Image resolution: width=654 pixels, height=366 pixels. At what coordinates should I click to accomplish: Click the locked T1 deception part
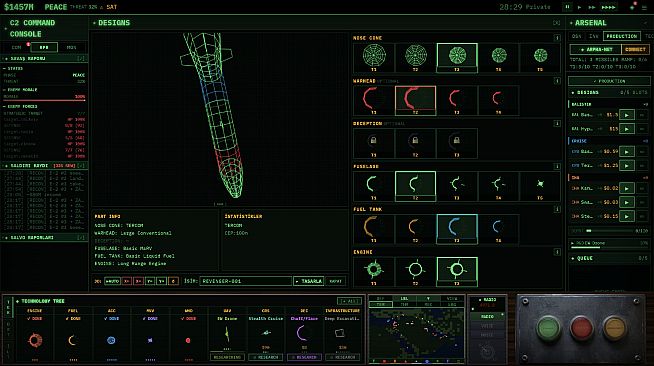click(x=374, y=143)
